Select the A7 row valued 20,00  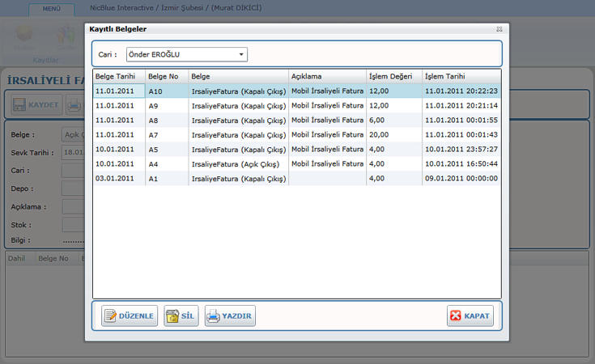pos(296,134)
